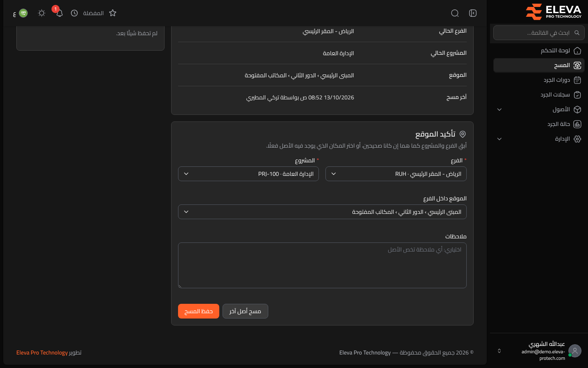
Task: Follow the Eleva Pro Technology footer link
Action: 42,352
